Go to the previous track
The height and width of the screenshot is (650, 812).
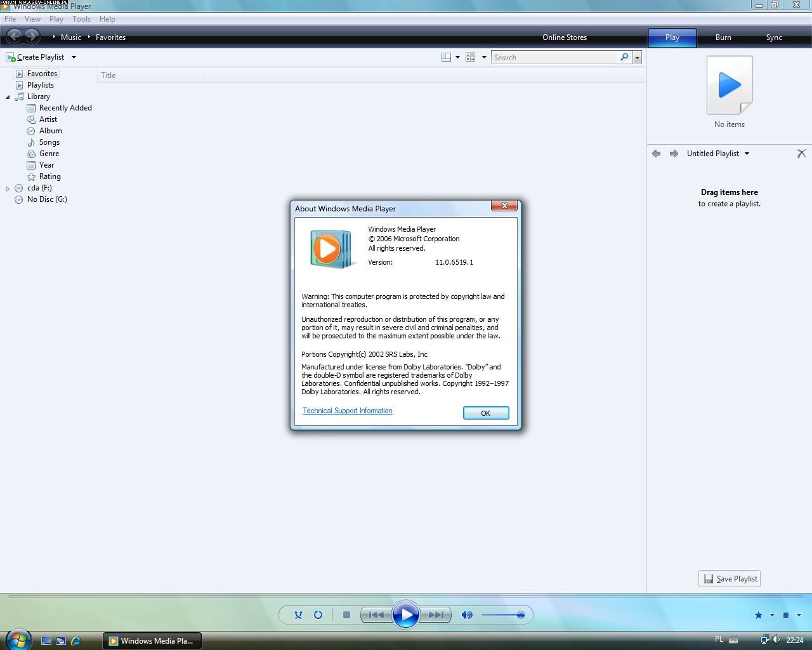(x=376, y=614)
